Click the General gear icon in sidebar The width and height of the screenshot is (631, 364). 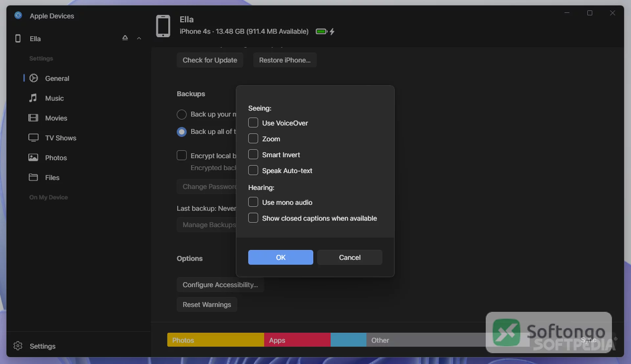tap(34, 78)
